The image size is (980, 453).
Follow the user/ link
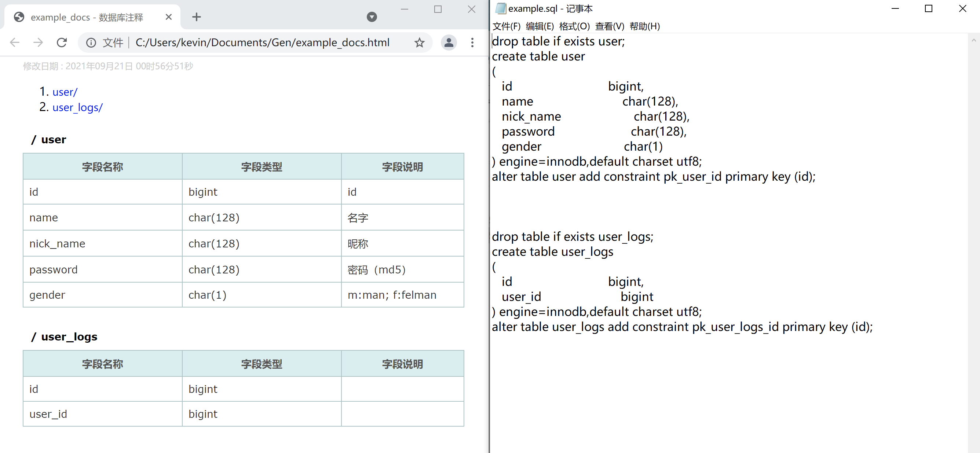[65, 92]
